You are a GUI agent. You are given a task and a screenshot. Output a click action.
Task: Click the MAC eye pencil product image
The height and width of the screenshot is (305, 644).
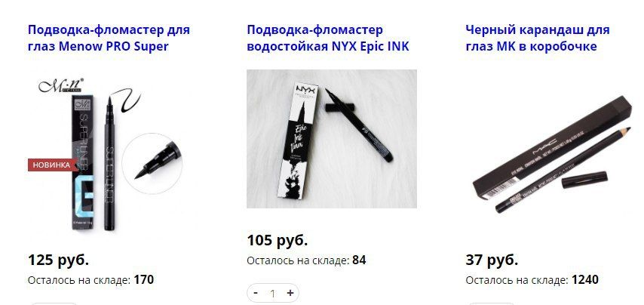click(553, 154)
